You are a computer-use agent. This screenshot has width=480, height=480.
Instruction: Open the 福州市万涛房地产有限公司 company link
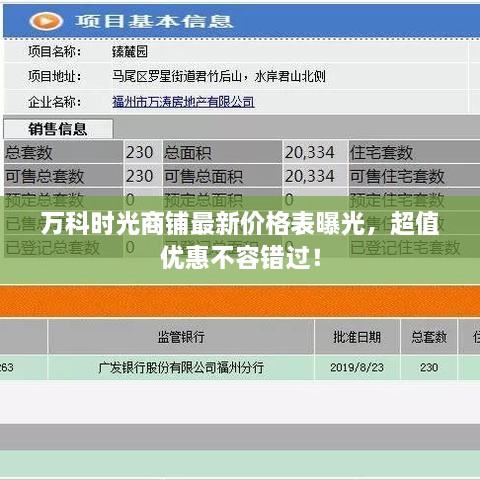point(183,102)
